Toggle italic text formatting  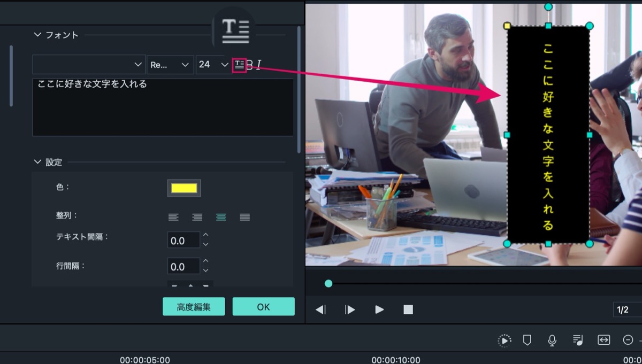pyautogui.click(x=259, y=65)
